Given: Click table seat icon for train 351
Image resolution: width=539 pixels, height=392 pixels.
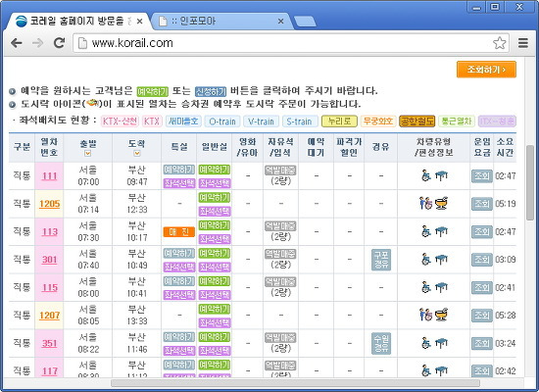Looking at the screenshot, I should pos(441,343).
